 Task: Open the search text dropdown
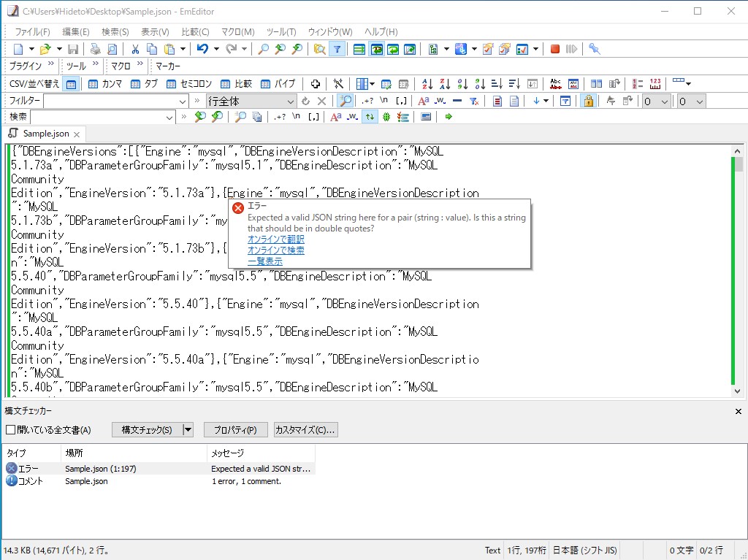tap(169, 118)
